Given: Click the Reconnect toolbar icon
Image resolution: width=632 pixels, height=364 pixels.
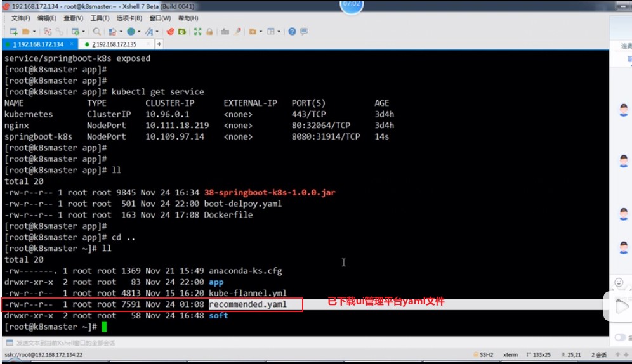Looking at the screenshot, I should tap(47, 32).
